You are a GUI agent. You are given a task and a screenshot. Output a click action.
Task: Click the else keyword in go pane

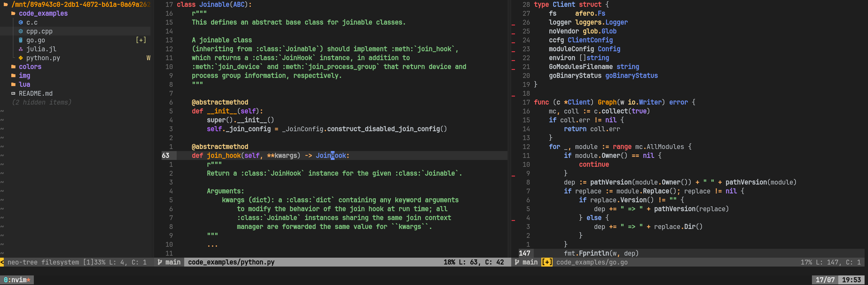tap(594, 218)
